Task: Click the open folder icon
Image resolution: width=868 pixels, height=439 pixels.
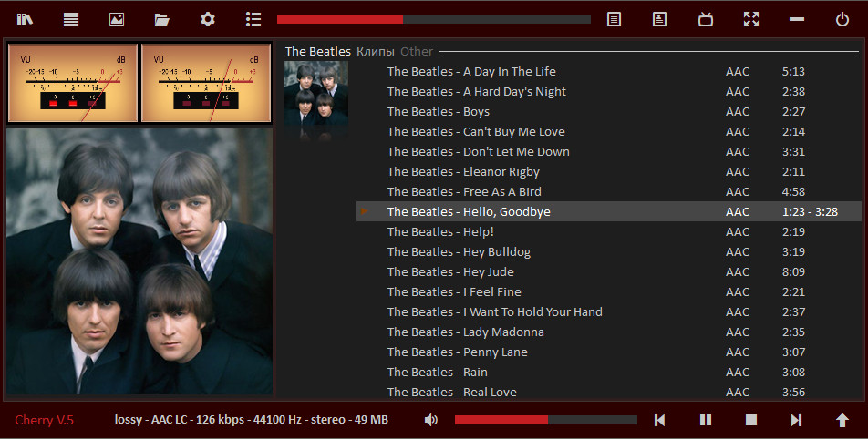Action: [162, 19]
